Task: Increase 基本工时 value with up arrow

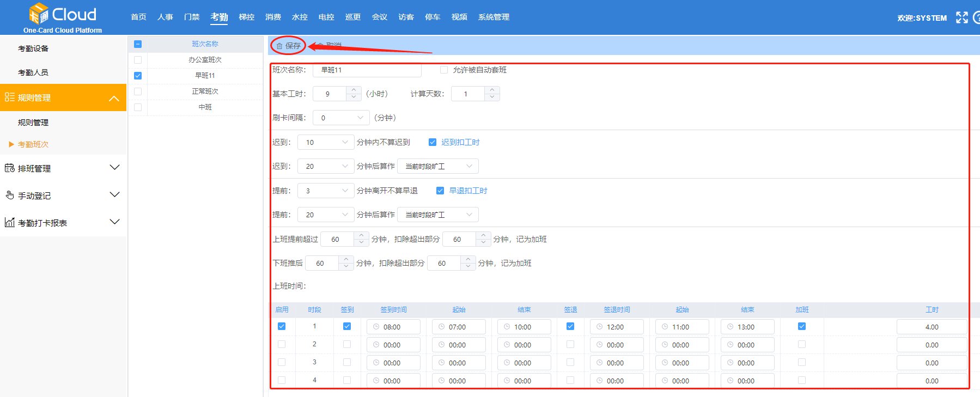Action: (x=354, y=90)
